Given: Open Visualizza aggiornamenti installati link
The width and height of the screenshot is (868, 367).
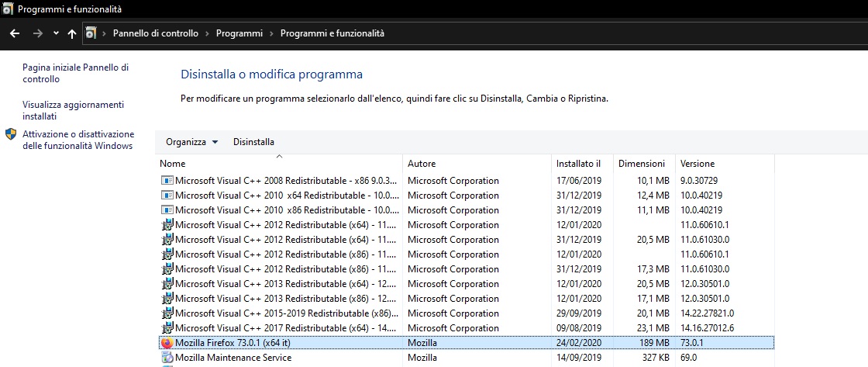Looking at the screenshot, I should coord(73,110).
